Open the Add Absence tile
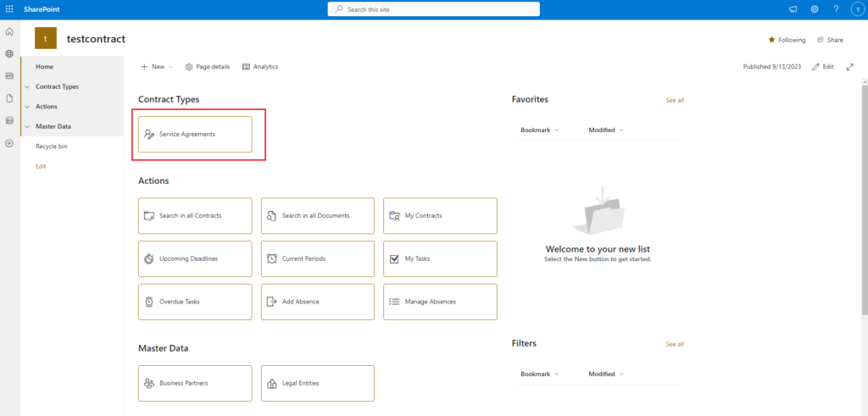 pos(318,302)
